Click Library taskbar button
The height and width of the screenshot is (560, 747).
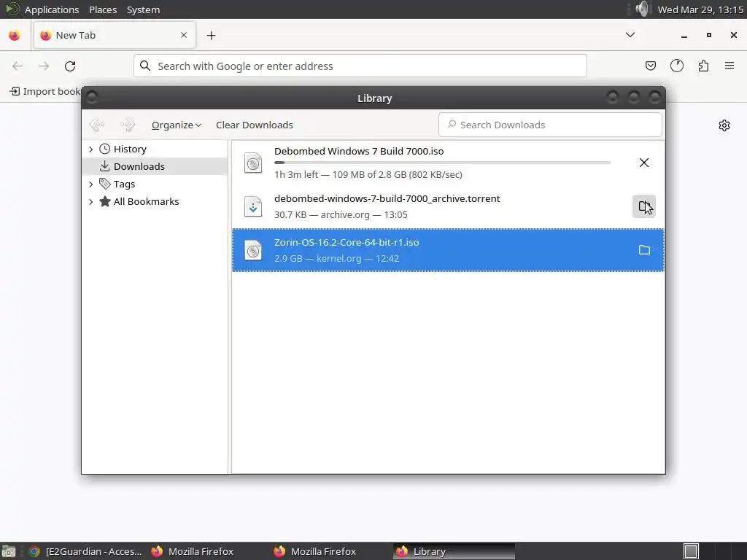click(x=454, y=551)
